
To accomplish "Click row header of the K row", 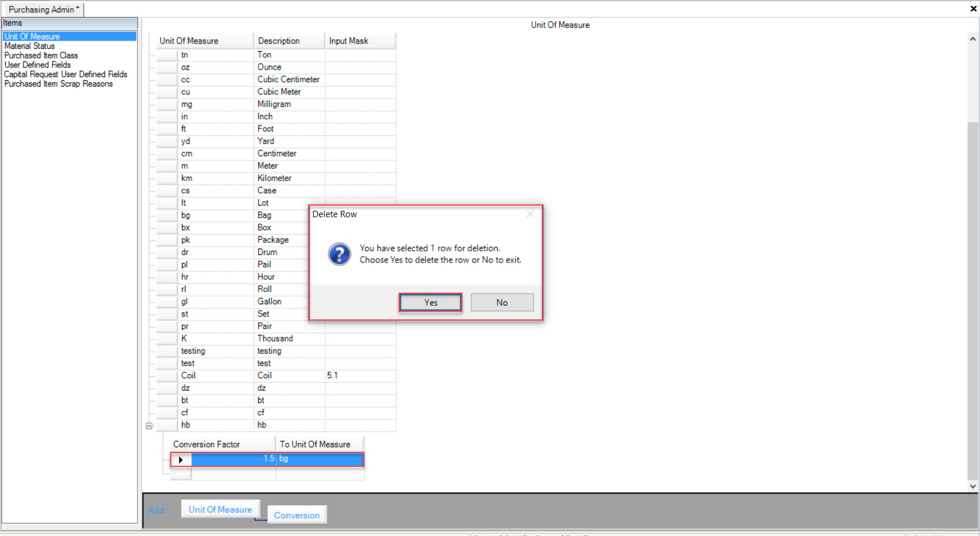I will (x=167, y=339).
